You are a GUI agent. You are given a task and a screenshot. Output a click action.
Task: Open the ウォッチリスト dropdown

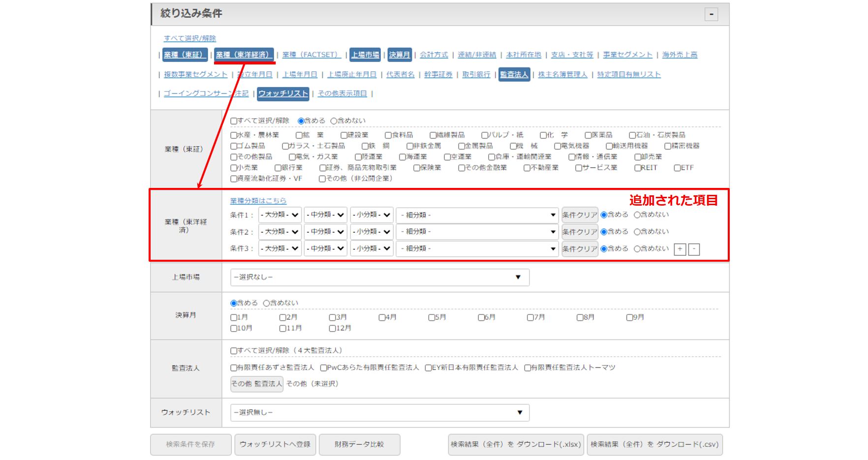(379, 413)
